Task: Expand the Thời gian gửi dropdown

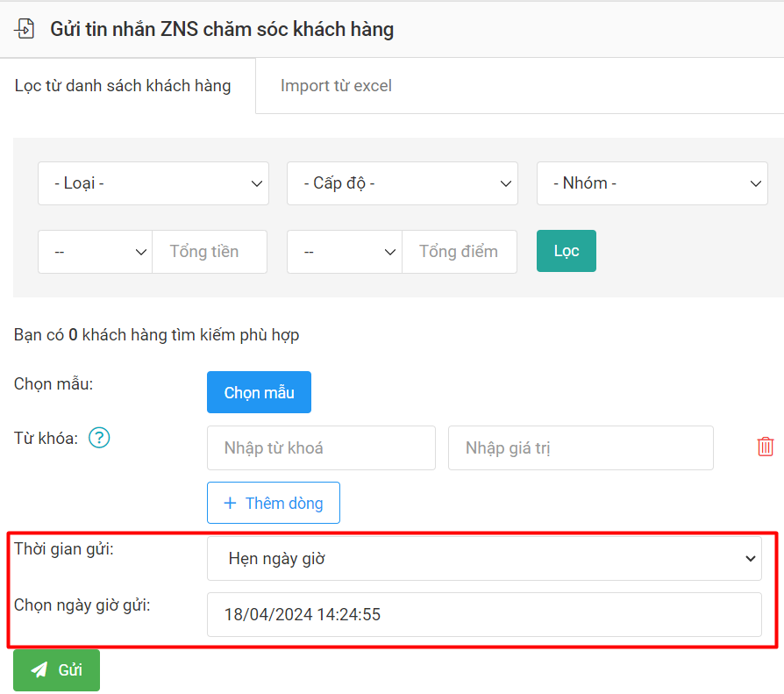Action: tap(484, 559)
